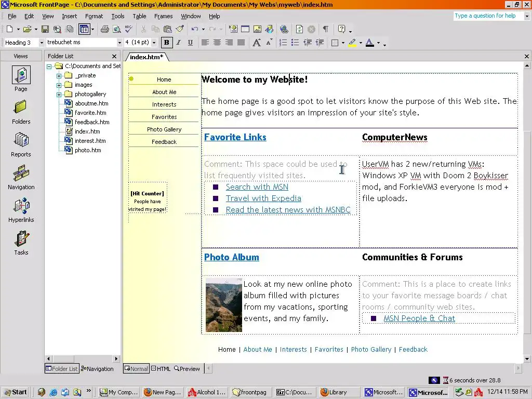Open Tasks view in the Views bar

(21, 243)
